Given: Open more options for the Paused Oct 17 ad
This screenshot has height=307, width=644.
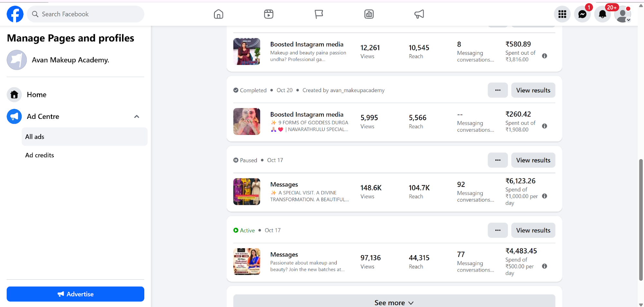Looking at the screenshot, I should point(498,160).
